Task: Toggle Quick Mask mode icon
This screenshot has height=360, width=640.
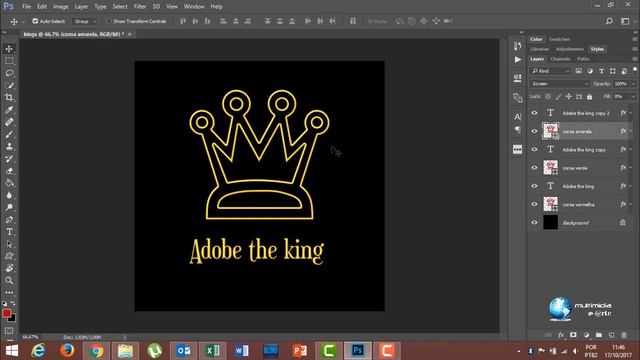Action: point(9,331)
